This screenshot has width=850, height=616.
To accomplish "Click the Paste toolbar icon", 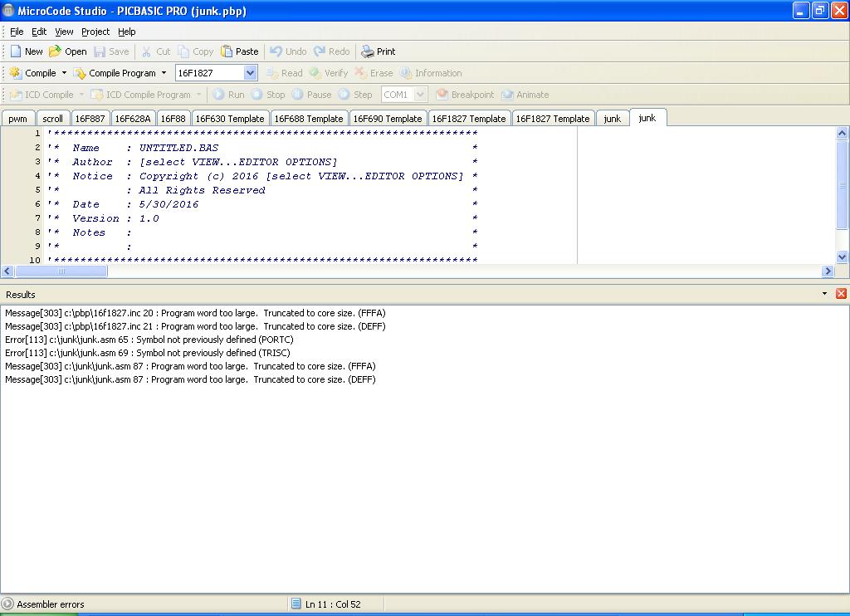I will point(227,51).
